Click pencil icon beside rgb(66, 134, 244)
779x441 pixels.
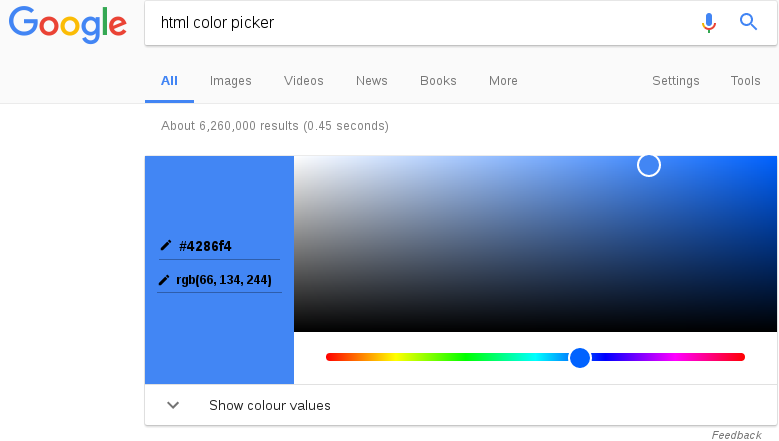[164, 280]
